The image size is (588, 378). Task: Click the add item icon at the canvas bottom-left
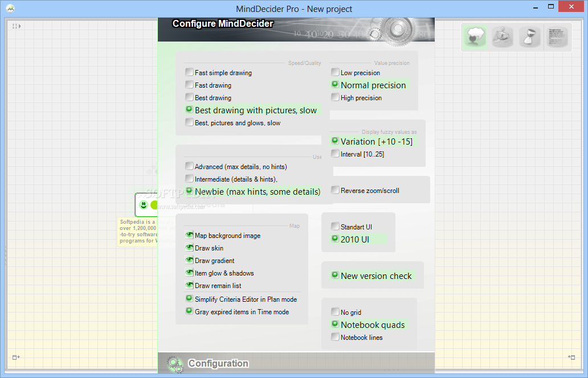coord(16,358)
